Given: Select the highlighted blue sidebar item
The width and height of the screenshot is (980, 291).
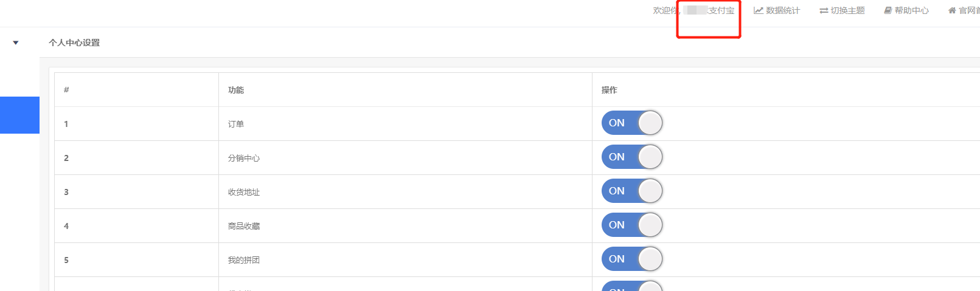Looking at the screenshot, I should coord(19,115).
